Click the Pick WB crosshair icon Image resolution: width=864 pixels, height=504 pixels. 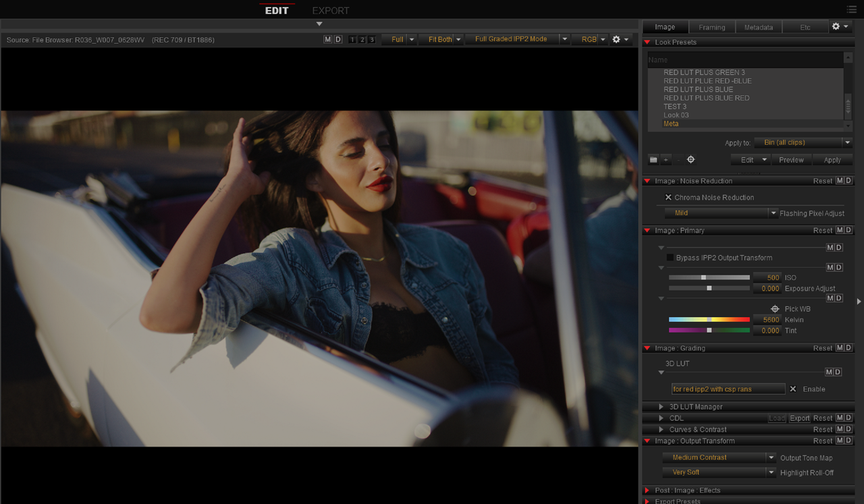point(775,309)
